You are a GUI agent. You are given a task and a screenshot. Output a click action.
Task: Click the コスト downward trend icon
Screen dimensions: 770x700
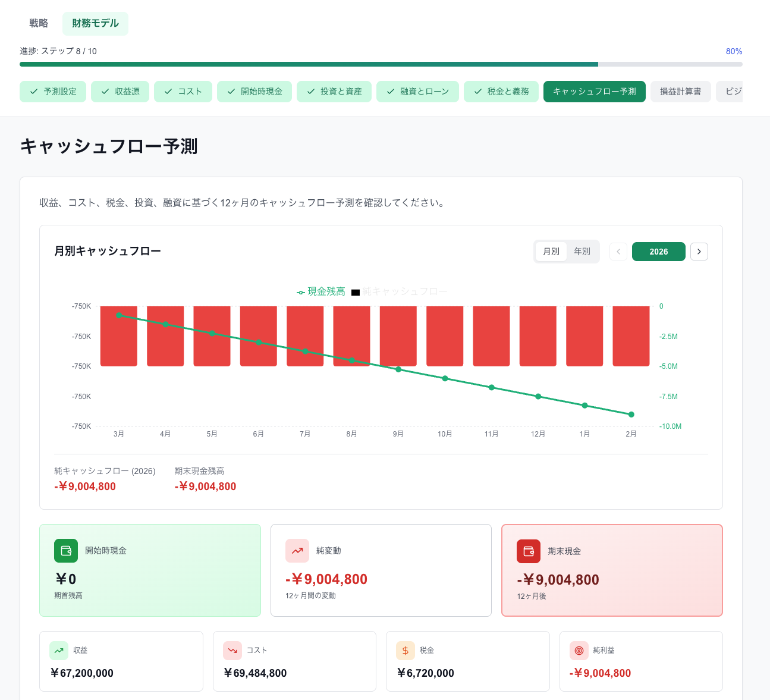pos(232,651)
